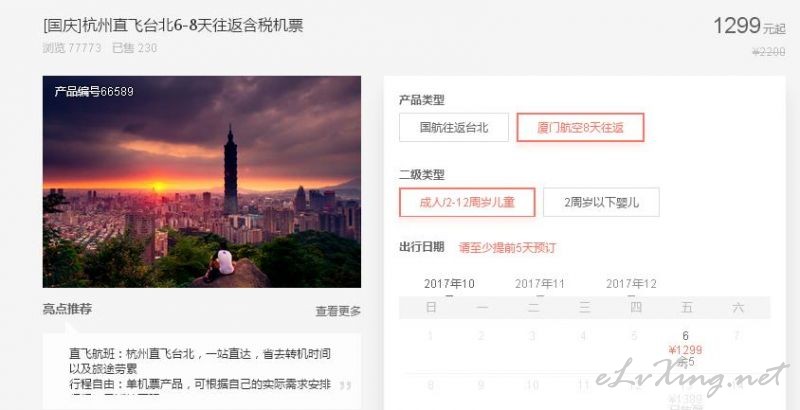Open 查看更多 link for highlights

338,311
